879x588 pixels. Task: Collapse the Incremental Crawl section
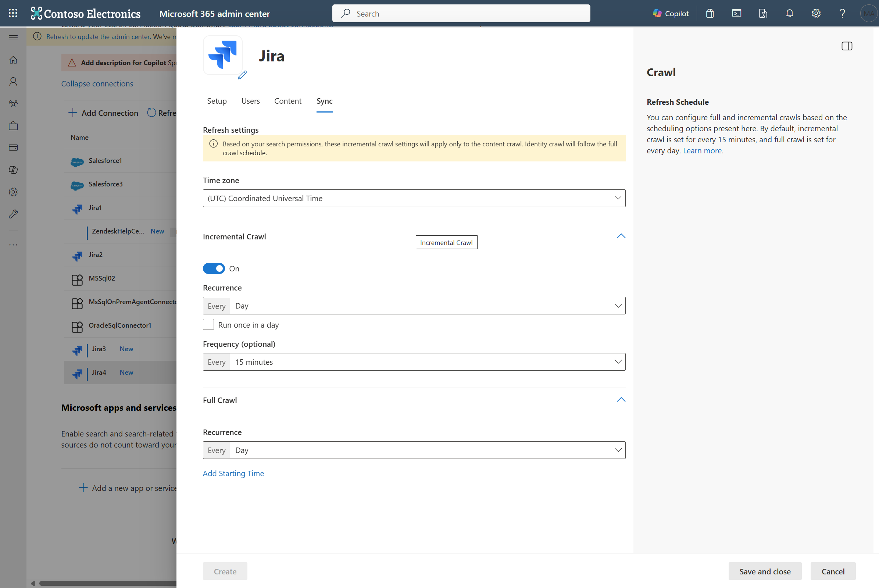point(621,236)
